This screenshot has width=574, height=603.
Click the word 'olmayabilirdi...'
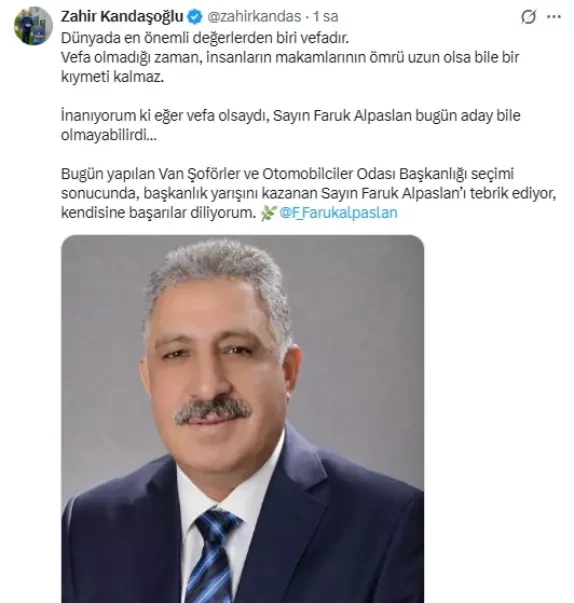(x=109, y=135)
